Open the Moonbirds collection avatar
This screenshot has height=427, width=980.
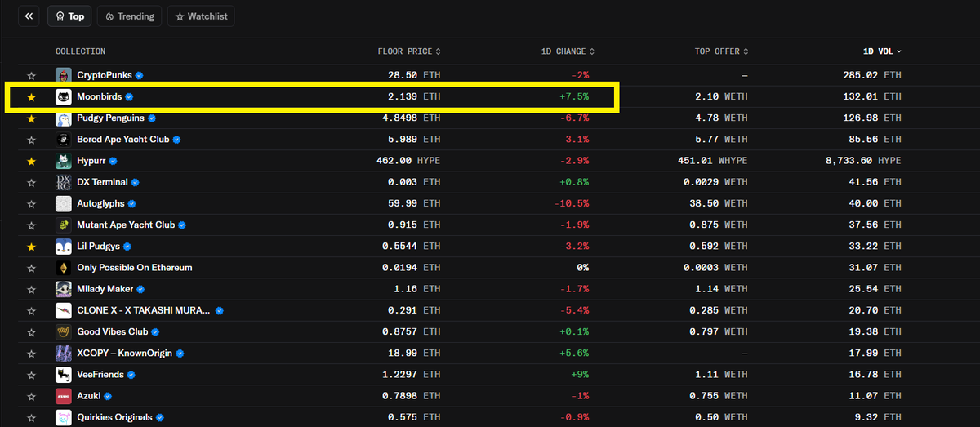tap(63, 96)
